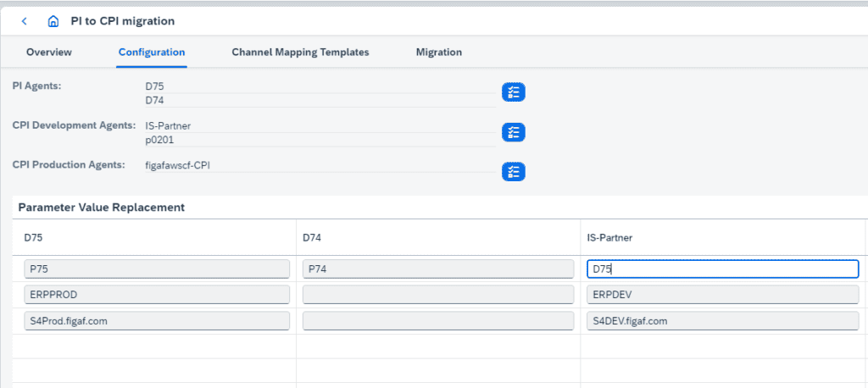Open the home page icon

(x=53, y=21)
